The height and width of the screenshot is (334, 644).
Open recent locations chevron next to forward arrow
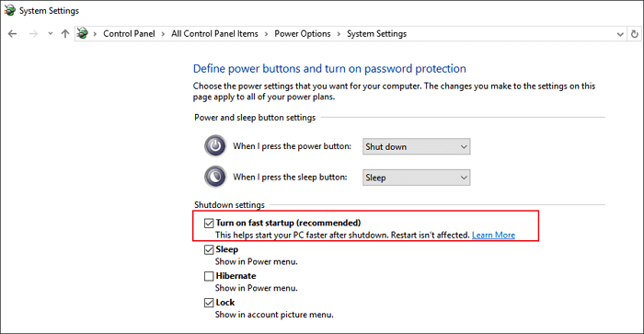50,34
